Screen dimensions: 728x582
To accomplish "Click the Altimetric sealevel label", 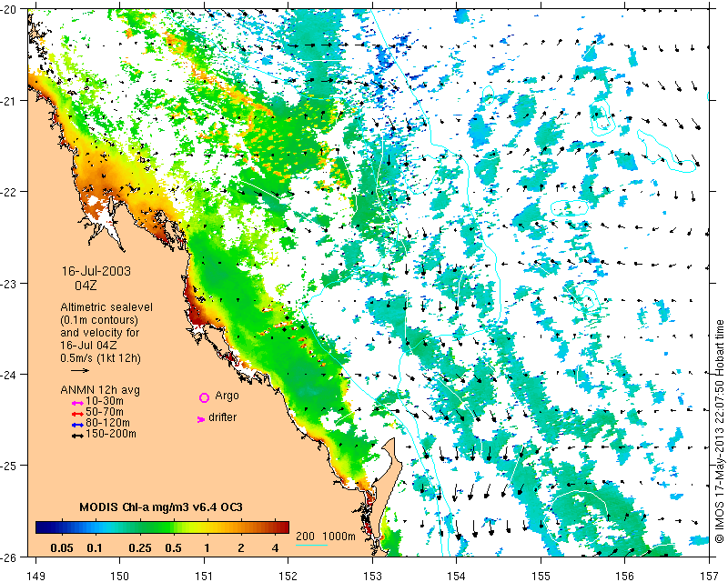I will click(x=106, y=307).
